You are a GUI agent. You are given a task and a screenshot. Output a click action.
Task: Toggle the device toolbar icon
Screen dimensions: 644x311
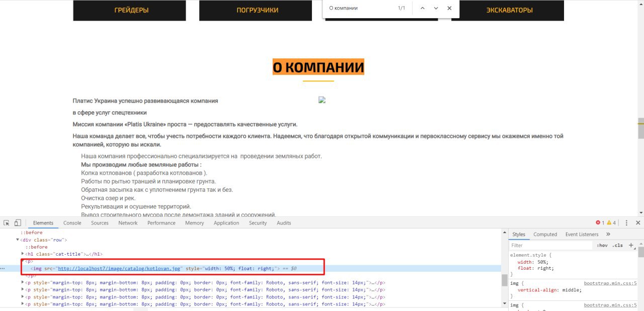click(x=18, y=223)
